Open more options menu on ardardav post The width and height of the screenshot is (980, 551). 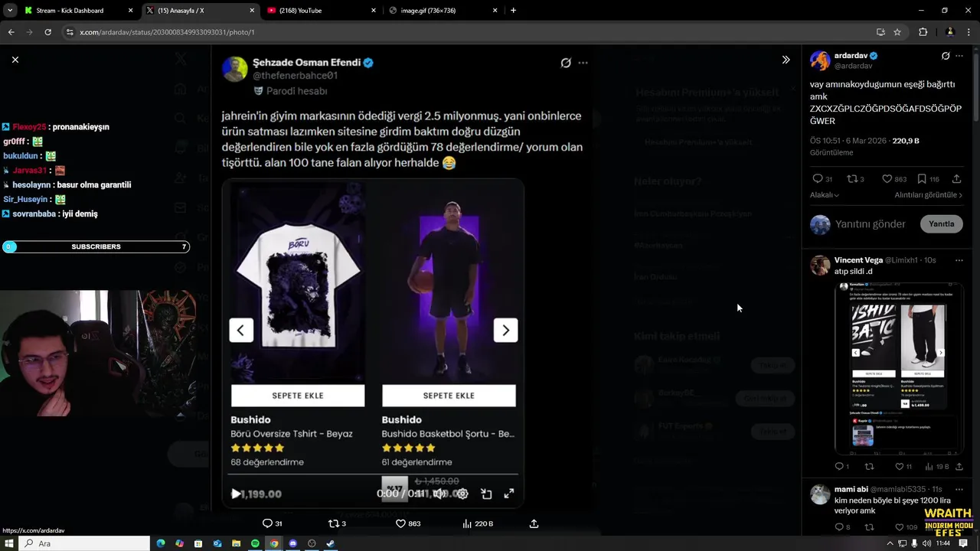(959, 56)
